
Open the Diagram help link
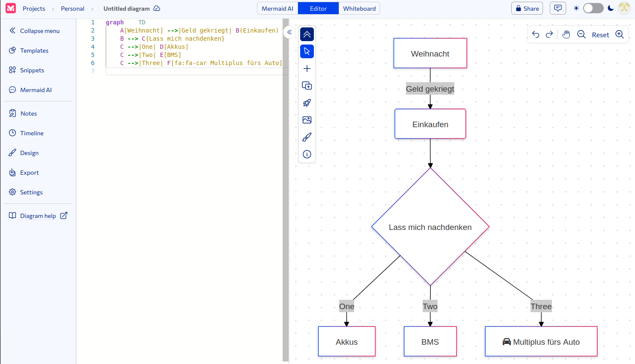pos(38,216)
